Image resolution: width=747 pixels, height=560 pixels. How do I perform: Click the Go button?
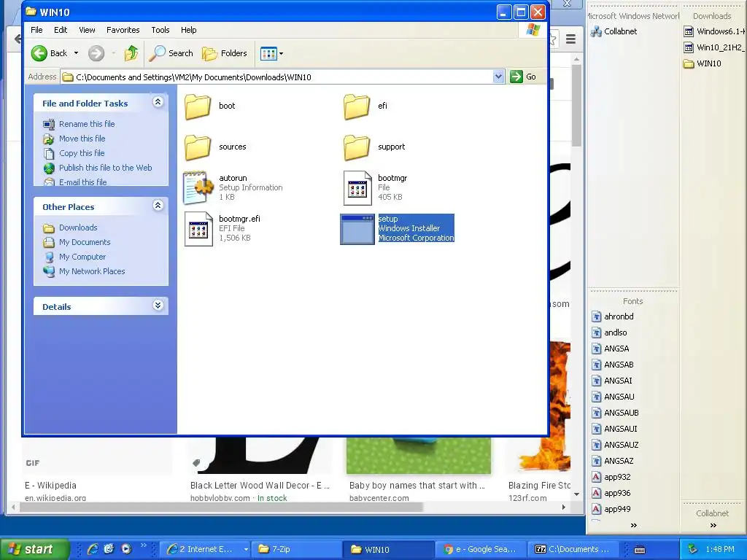523,77
